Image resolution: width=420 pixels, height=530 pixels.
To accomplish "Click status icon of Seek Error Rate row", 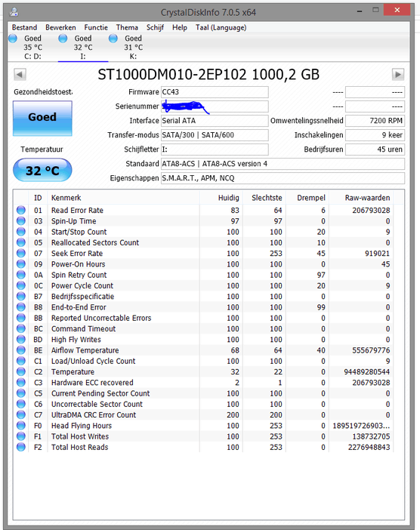I will pos(21,253).
